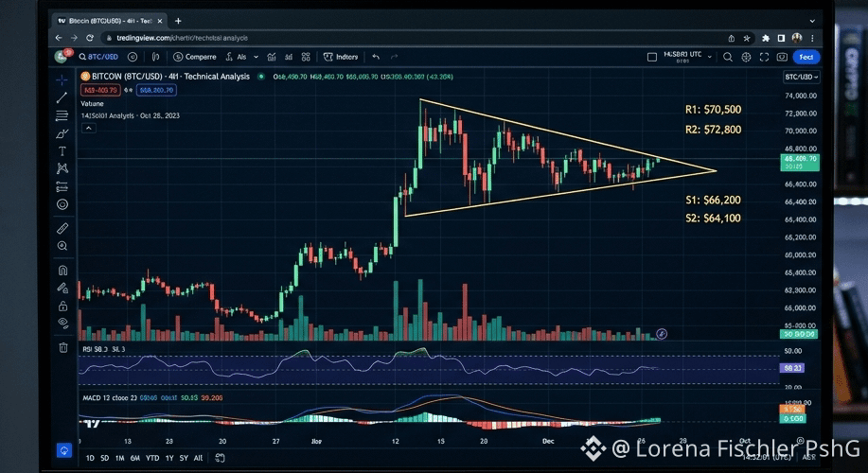Toggle the square layout checkbox in top bar
868x473 pixels.
click(652, 57)
